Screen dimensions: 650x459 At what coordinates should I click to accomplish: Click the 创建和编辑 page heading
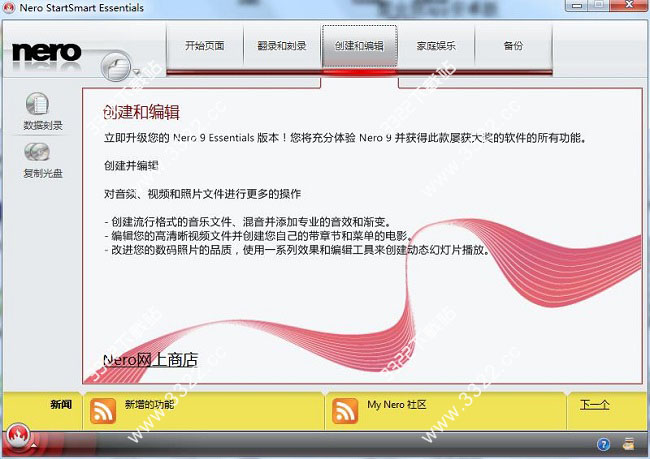pyautogui.click(x=141, y=112)
